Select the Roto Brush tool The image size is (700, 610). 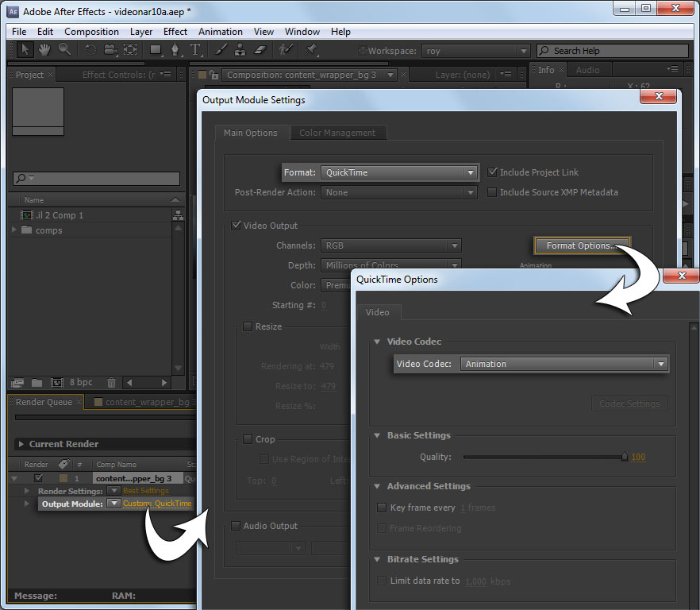(x=286, y=49)
